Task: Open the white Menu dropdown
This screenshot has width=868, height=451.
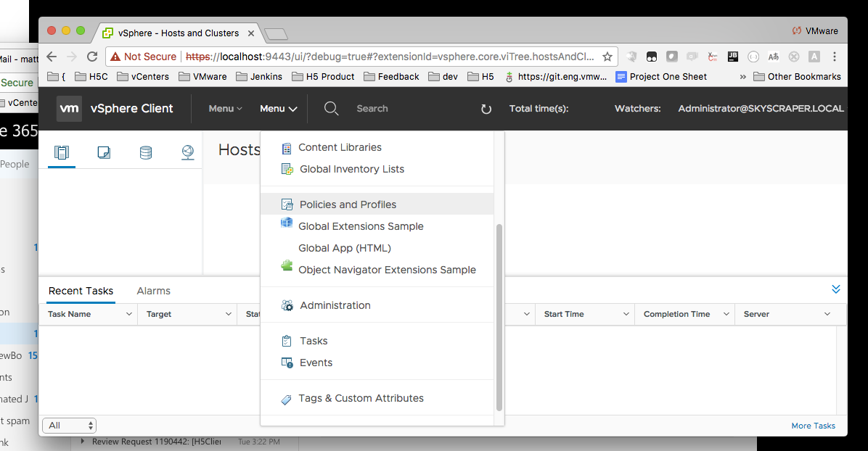Action: [x=279, y=109]
